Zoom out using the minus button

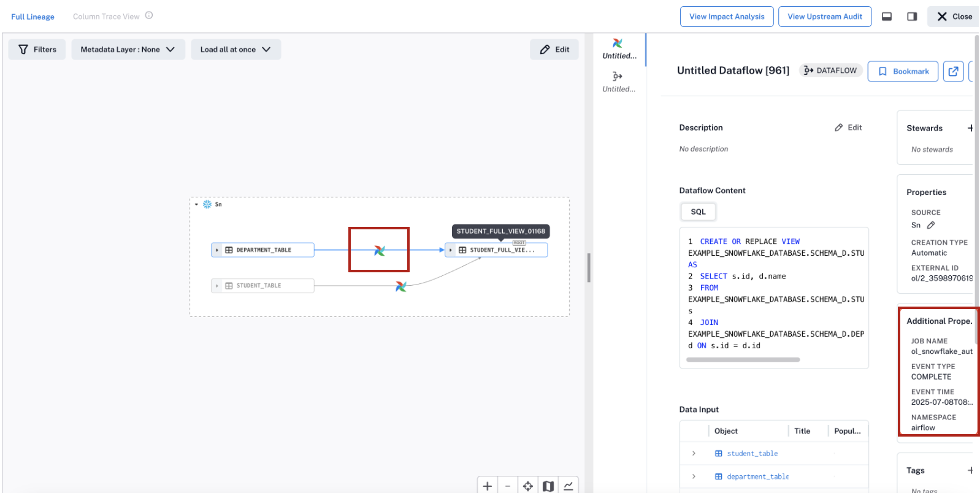point(508,486)
